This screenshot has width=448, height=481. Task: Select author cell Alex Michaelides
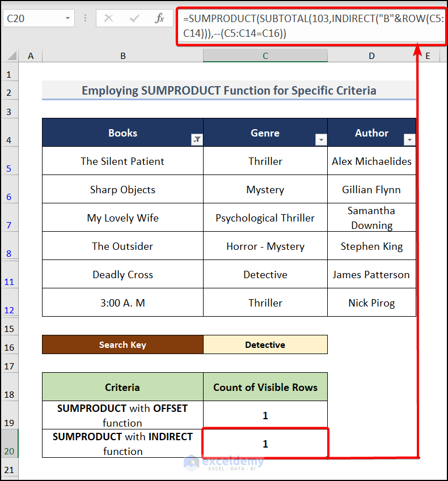371,161
